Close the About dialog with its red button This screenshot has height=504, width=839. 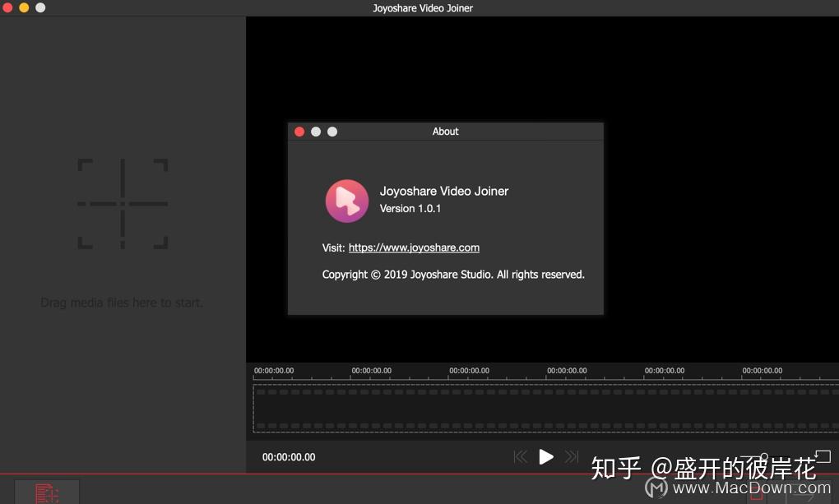(299, 132)
